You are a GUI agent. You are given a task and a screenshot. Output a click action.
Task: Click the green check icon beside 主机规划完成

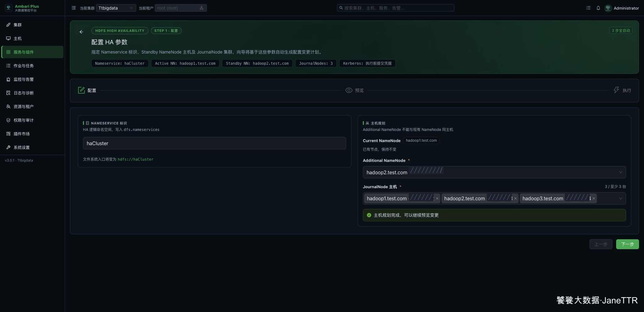point(369,215)
